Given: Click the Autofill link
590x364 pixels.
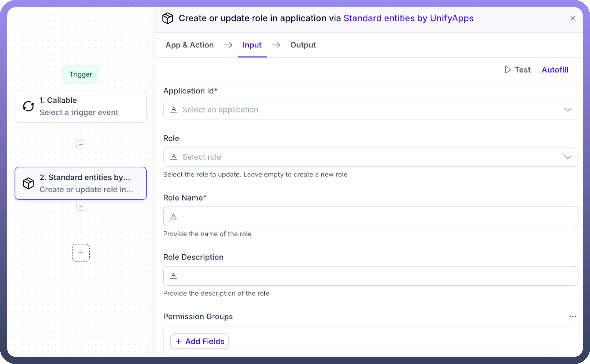Looking at the screenshot, I should point(555,70).
